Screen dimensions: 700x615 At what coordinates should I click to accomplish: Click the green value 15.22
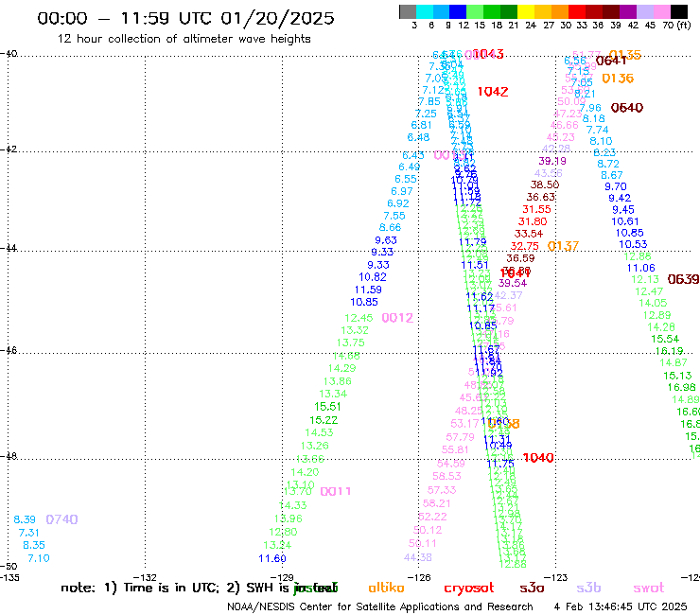pyautogui.click(x=324, y=420)
